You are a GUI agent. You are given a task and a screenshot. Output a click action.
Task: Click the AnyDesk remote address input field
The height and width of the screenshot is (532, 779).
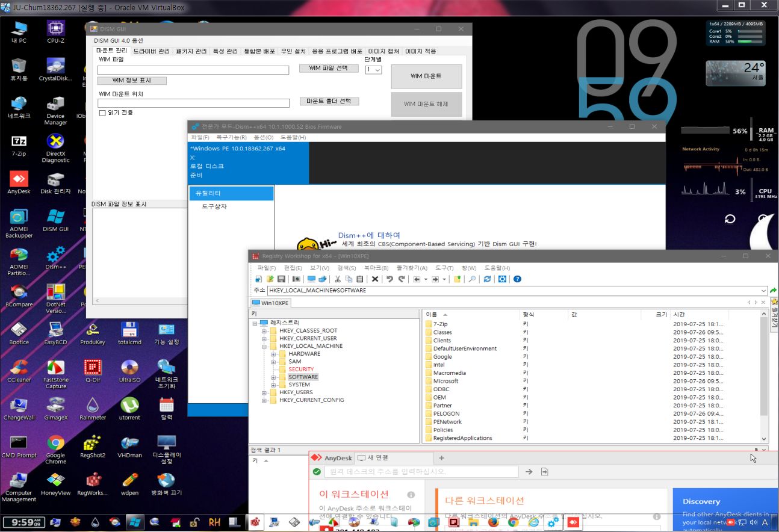click(x=421, y=472)
